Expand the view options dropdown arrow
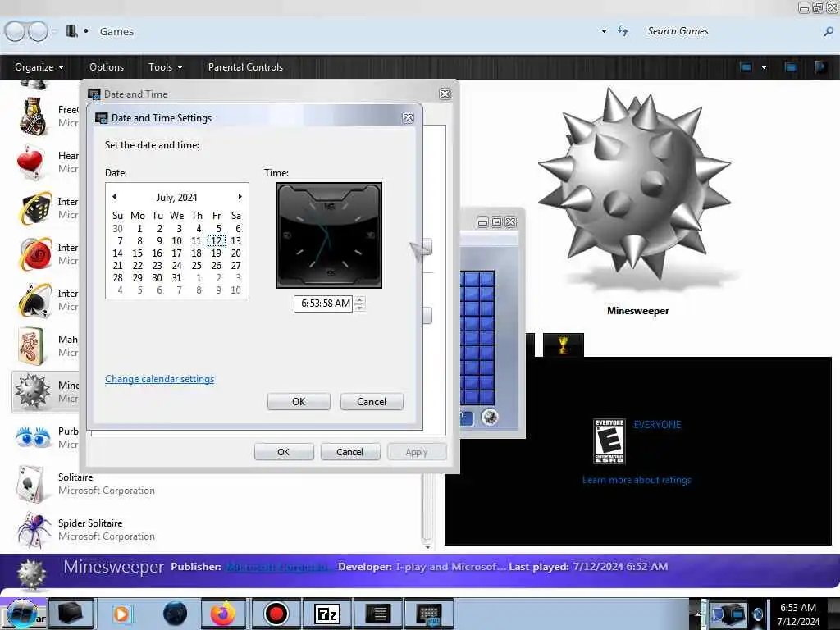This screenshot has height=630, width=840. pyautogui.click(x=764, y=67)
